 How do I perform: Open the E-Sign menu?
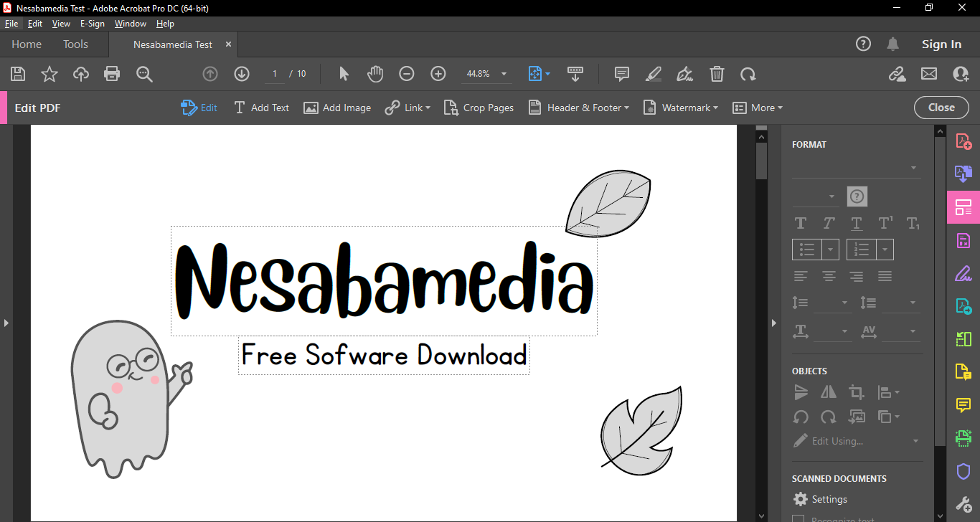pos(92,24)
